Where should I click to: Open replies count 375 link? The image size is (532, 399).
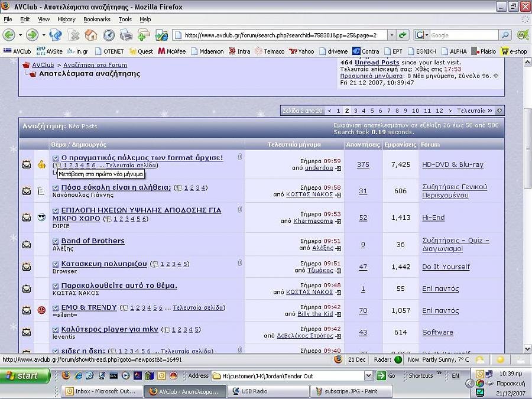click(x=363, y=164)
